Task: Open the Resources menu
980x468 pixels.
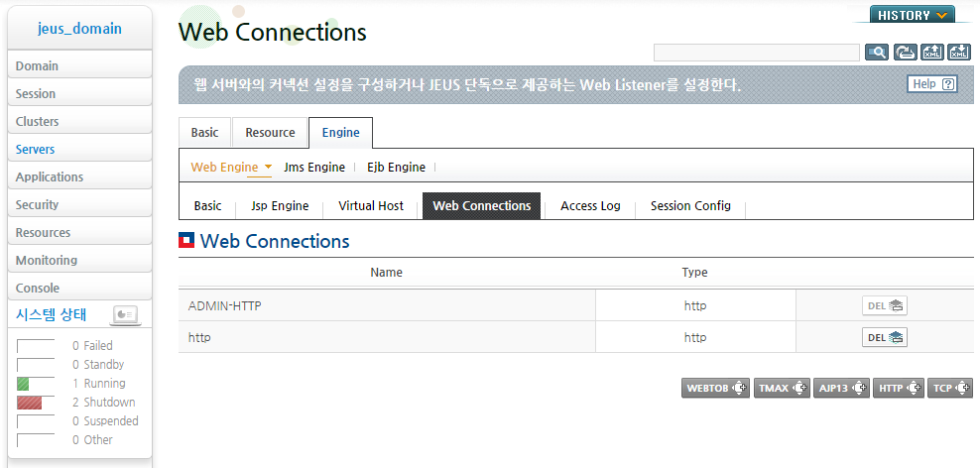Action: (x=79, y=232)
